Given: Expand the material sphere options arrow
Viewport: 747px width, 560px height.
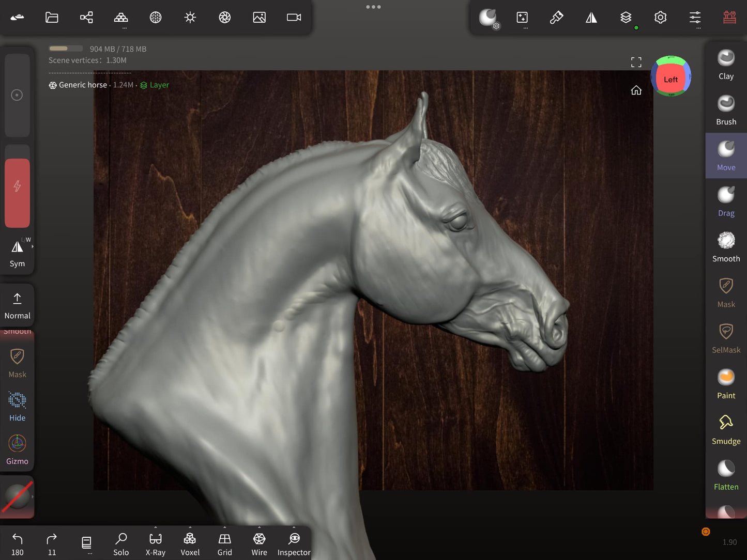Looking at the screenshot, I should [x=32, y=496].
